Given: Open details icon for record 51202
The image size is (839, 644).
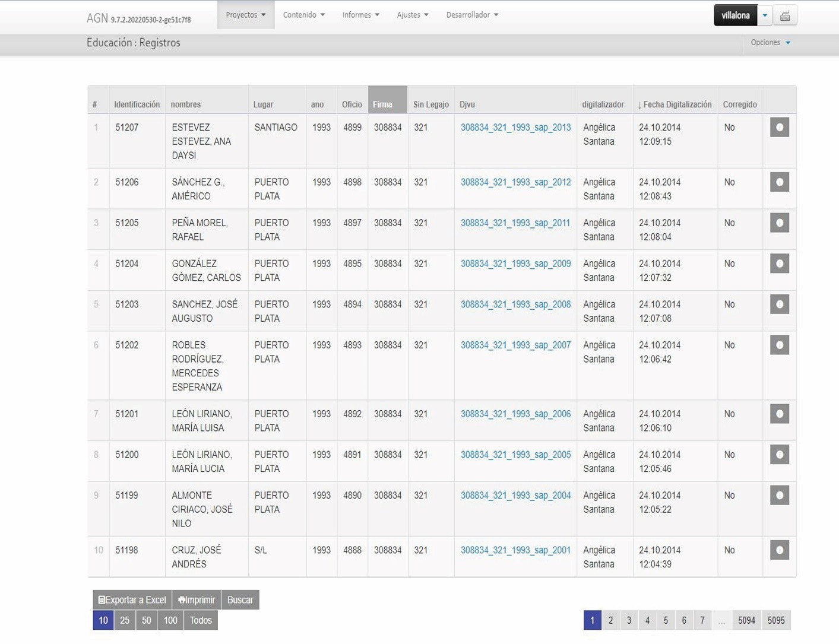Looking at the screenshot, I should pyautogui.click(x=779, y=345).
